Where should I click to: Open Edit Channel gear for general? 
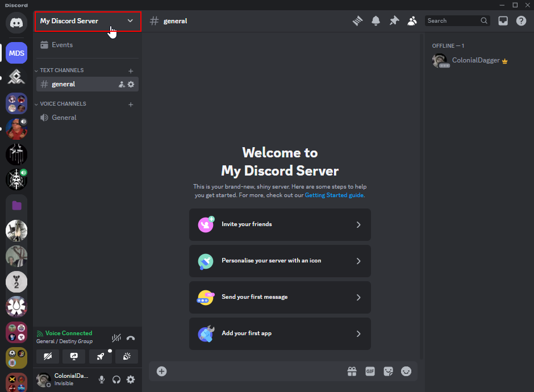point(131,84)
